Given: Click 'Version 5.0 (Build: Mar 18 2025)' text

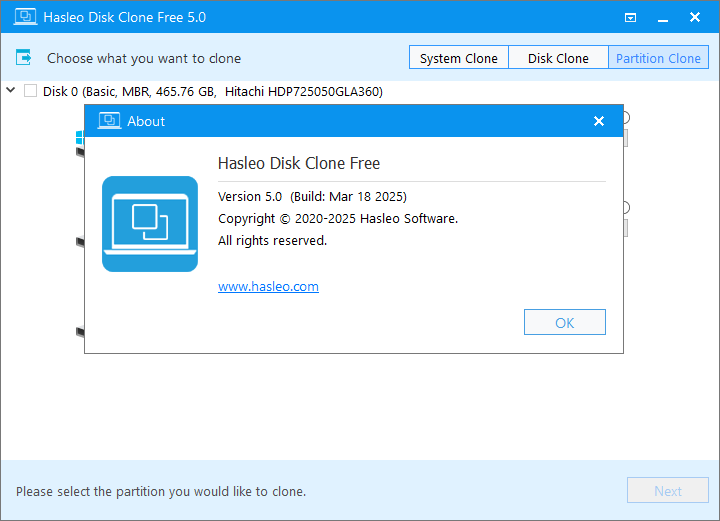Looking at the screenshot, I should point(312,196).
